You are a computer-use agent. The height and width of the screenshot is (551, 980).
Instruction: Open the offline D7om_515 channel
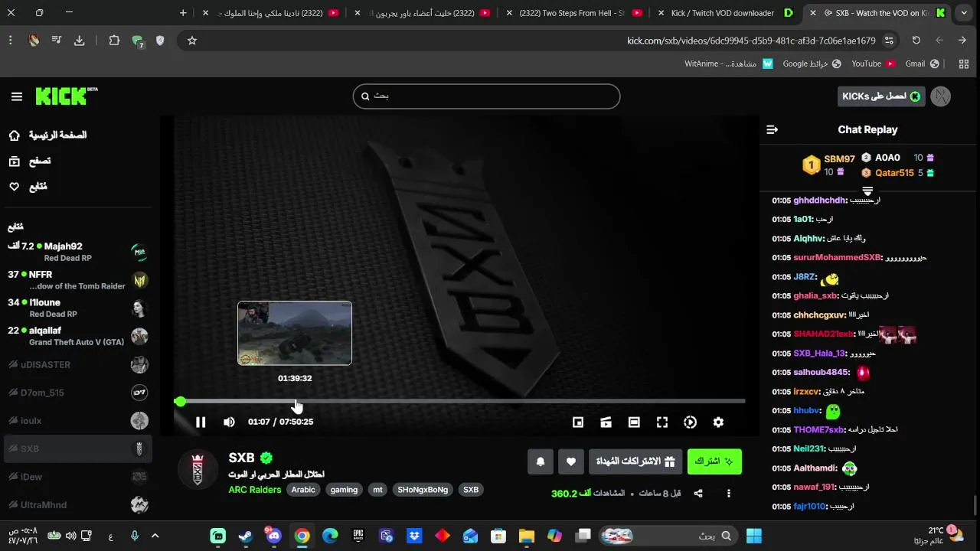tap(77, 393)
